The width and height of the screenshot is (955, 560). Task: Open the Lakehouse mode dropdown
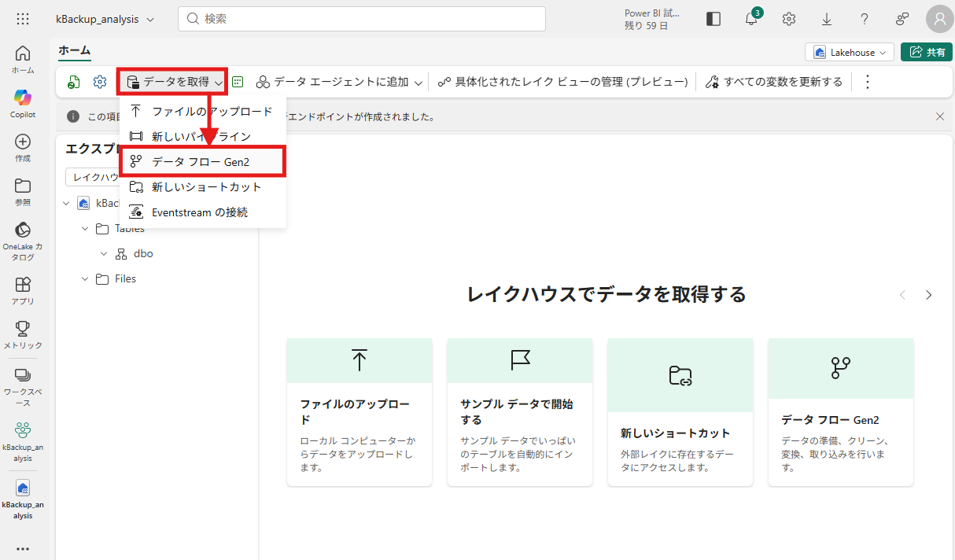[x=849, y=52]
